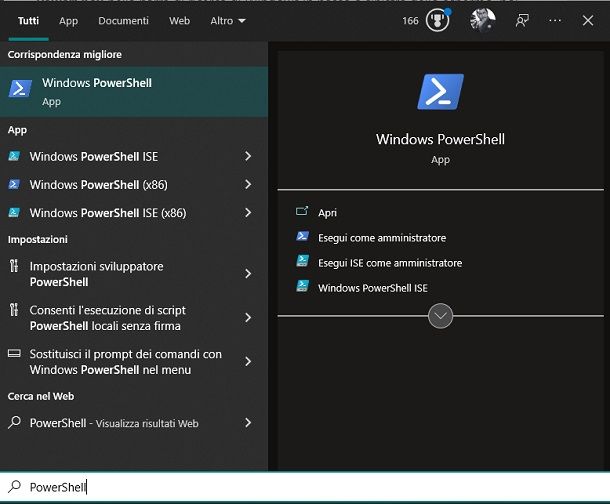Click the magnifier icon in the search box
The height and width of the screenshot is (504, 610).
(x=14, y=486)
